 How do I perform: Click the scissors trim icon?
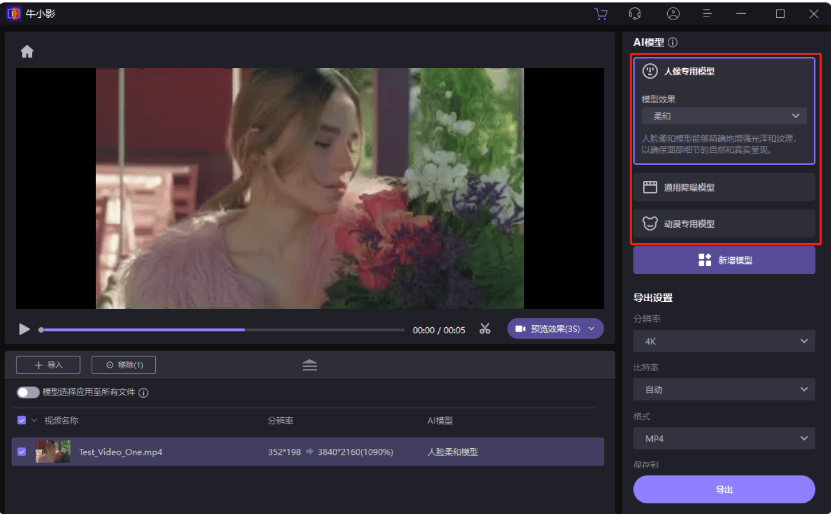(485, 329)
